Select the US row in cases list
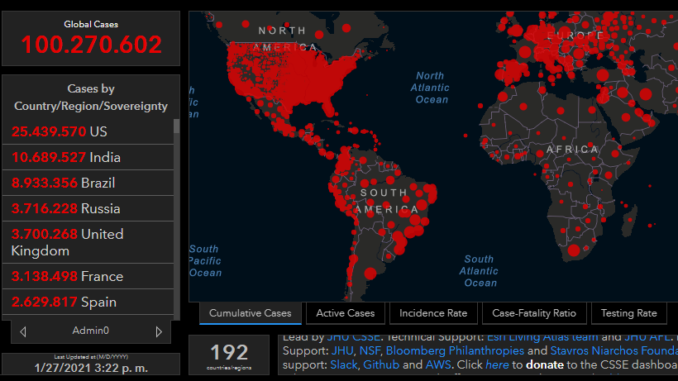 click(88, 131)
